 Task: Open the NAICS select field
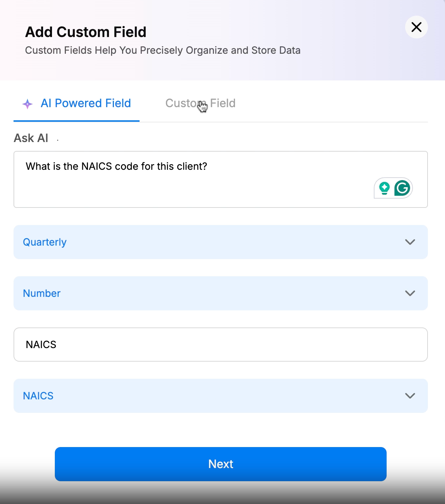(x=221, y=396)
